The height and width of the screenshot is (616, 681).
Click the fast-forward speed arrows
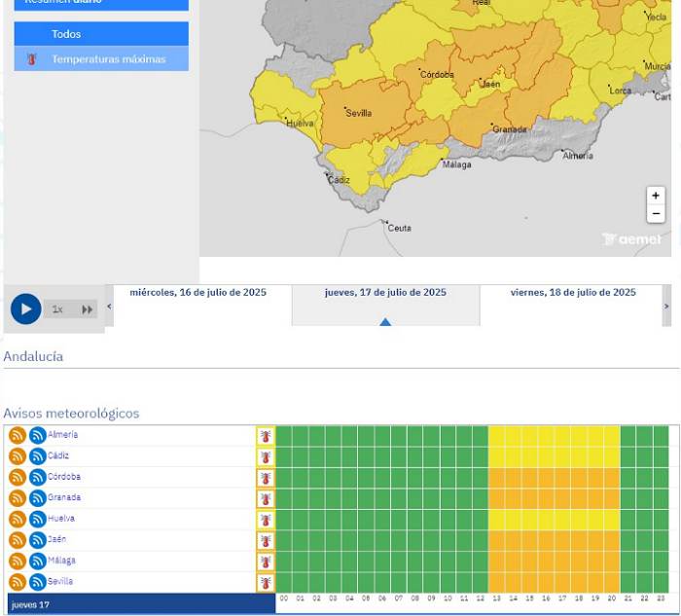(x=88, y=309)
